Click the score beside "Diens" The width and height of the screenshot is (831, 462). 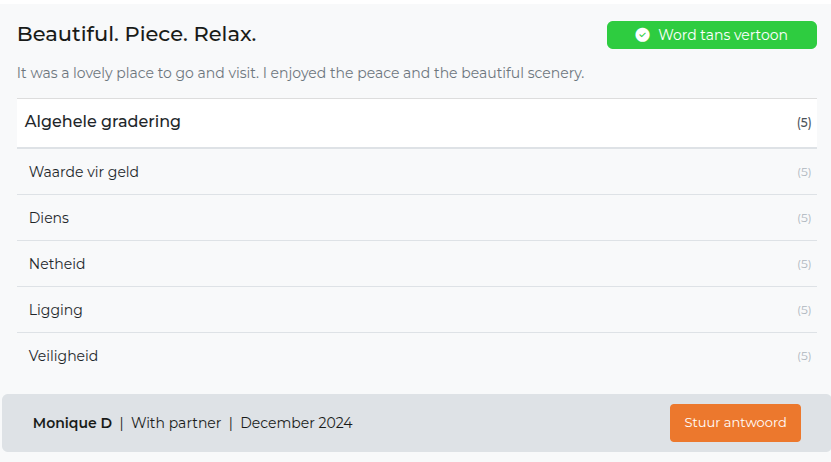tap(804, 218)
